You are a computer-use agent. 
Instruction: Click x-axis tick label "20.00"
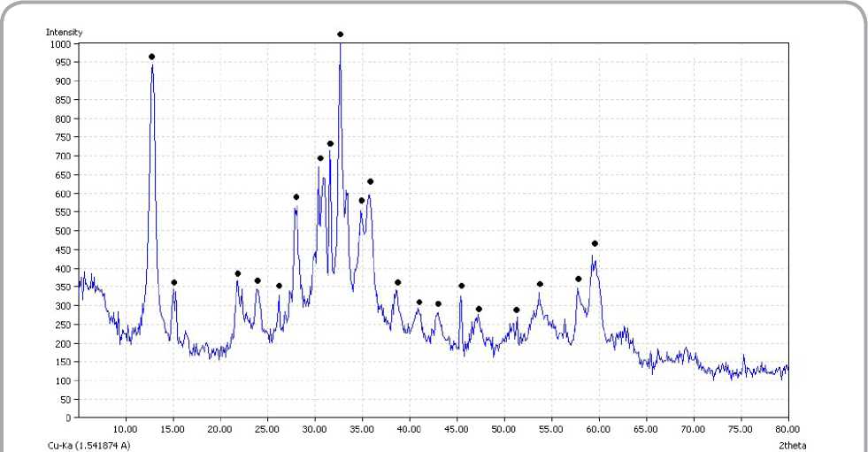220,429
